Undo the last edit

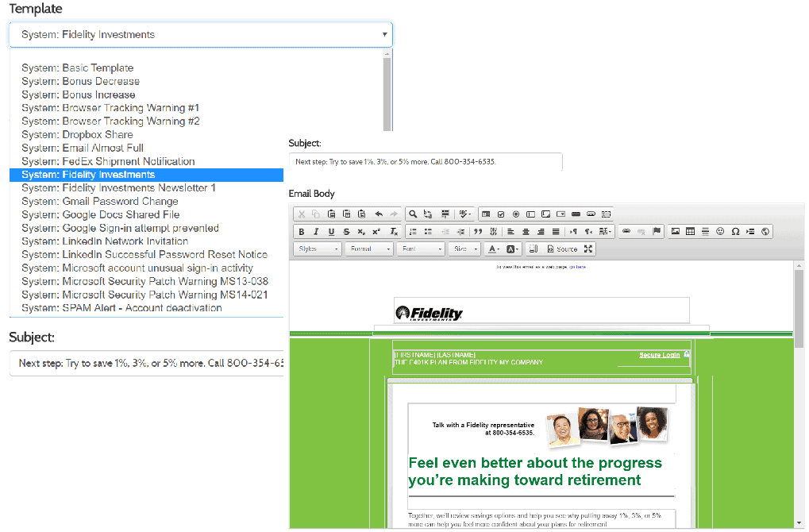tap(379, 214)
